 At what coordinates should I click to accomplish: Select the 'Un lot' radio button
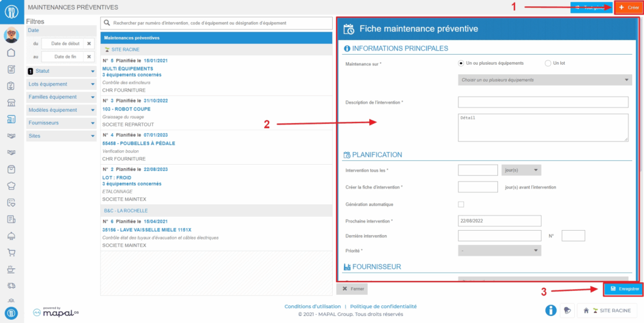(548, 63)
